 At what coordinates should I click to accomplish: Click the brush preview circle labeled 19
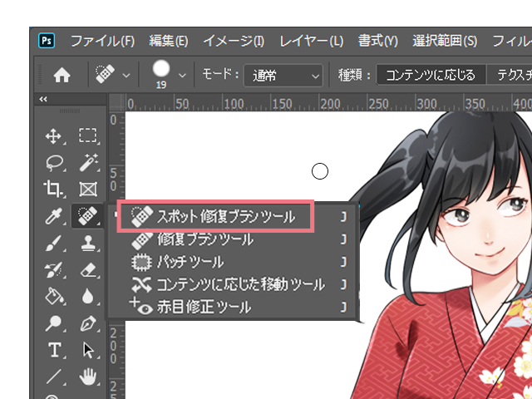tap(161, 68)
